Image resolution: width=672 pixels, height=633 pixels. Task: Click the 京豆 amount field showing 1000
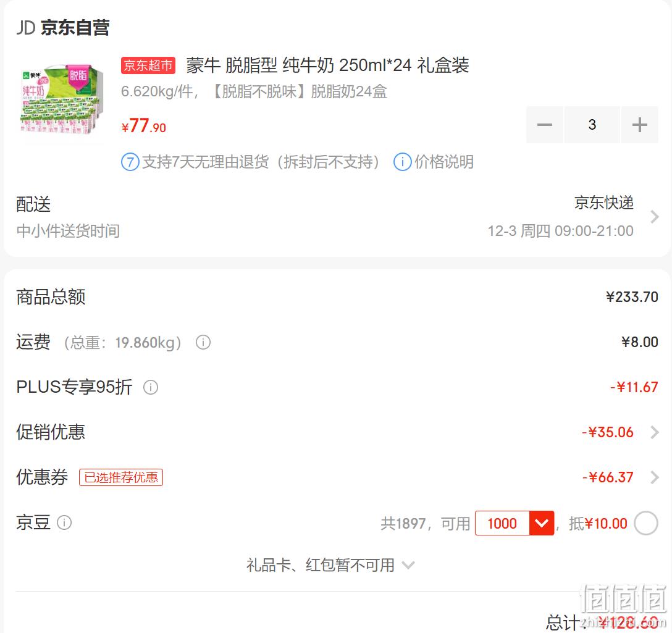coord(502,523)
